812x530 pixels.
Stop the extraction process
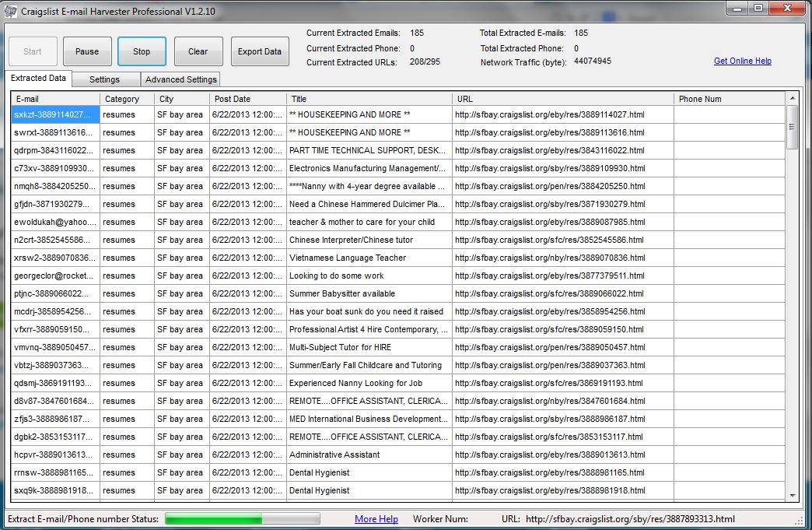point(142,51)
